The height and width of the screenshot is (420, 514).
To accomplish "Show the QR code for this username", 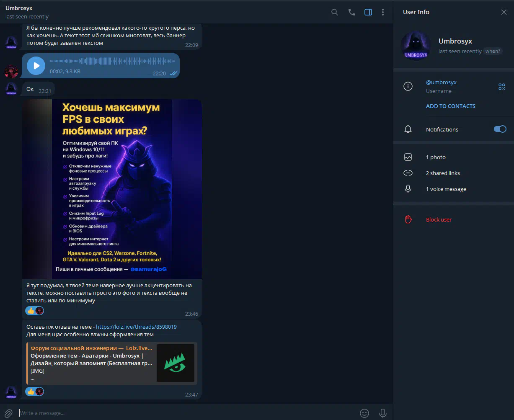I will click(502, 87).
